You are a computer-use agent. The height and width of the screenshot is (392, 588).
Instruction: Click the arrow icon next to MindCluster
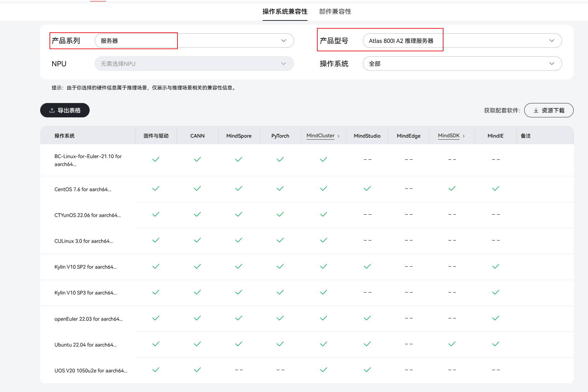pyautogui.click(x=338, y=136)
